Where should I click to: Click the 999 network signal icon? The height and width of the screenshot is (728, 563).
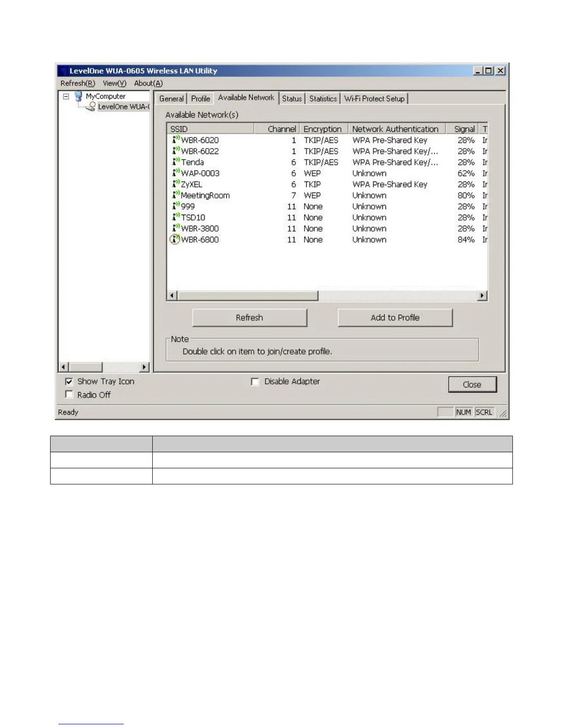[176, 205]
